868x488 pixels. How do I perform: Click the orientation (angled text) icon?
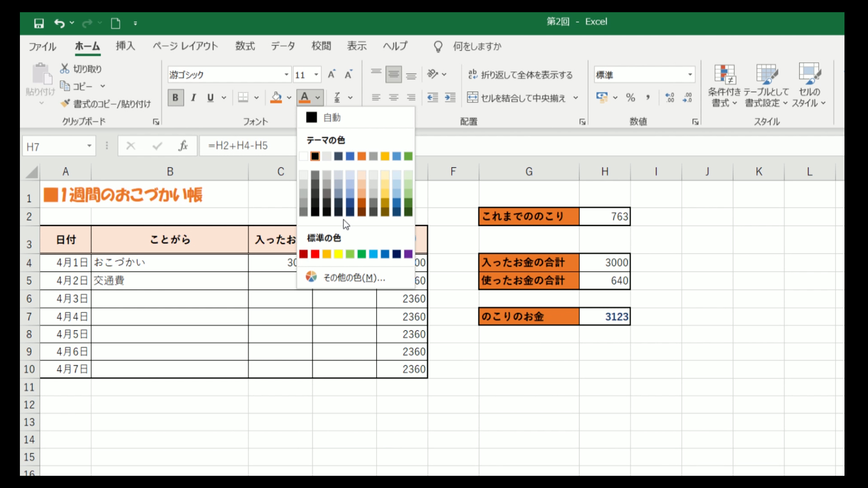coord(433,74)
